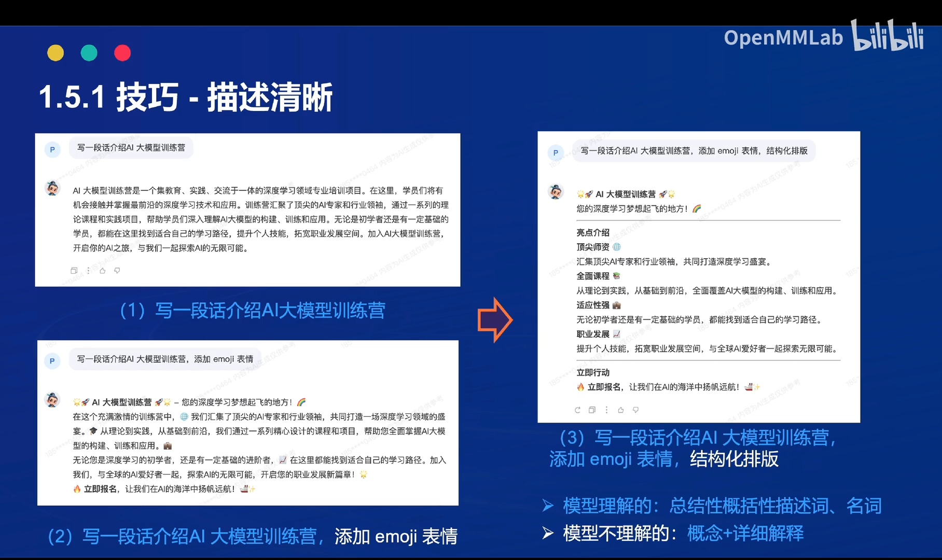
Task: Copy the structured chat response
Action: (592, 410)
